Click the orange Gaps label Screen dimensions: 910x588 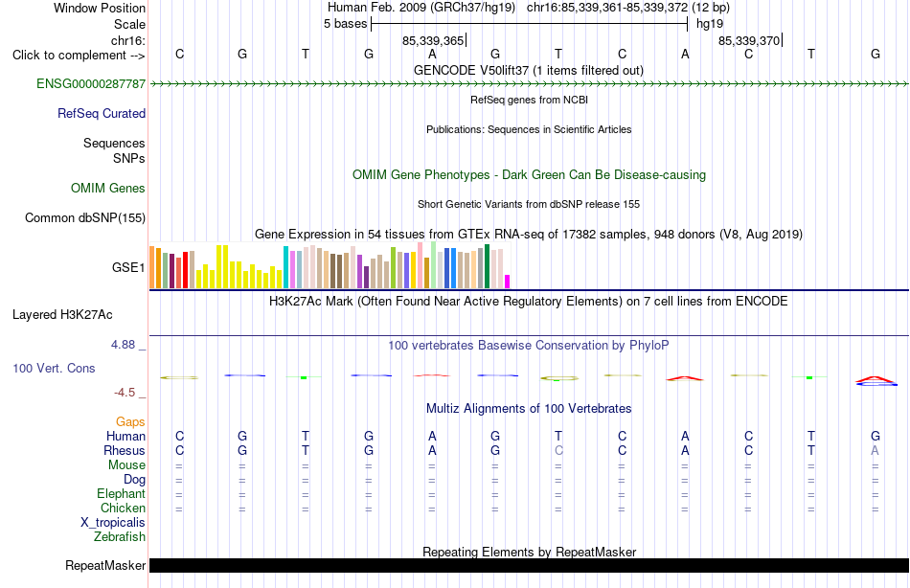click(x=130, y=422)
